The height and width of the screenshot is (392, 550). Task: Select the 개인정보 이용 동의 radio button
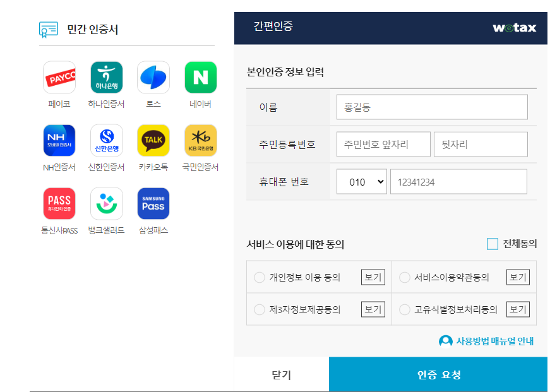[x=260, y=277]
